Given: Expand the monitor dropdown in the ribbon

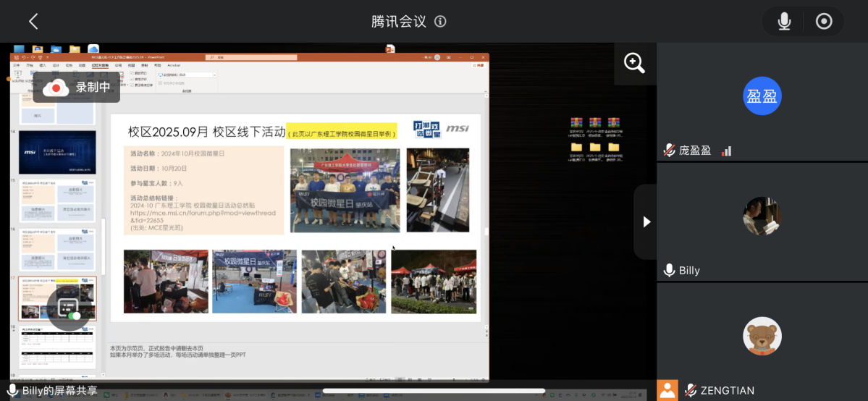Looking at the screenshot, I should (214, 75).
